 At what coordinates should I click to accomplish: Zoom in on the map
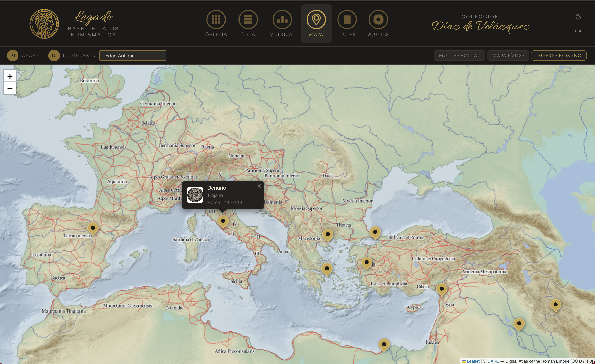(x=10, y=77)
